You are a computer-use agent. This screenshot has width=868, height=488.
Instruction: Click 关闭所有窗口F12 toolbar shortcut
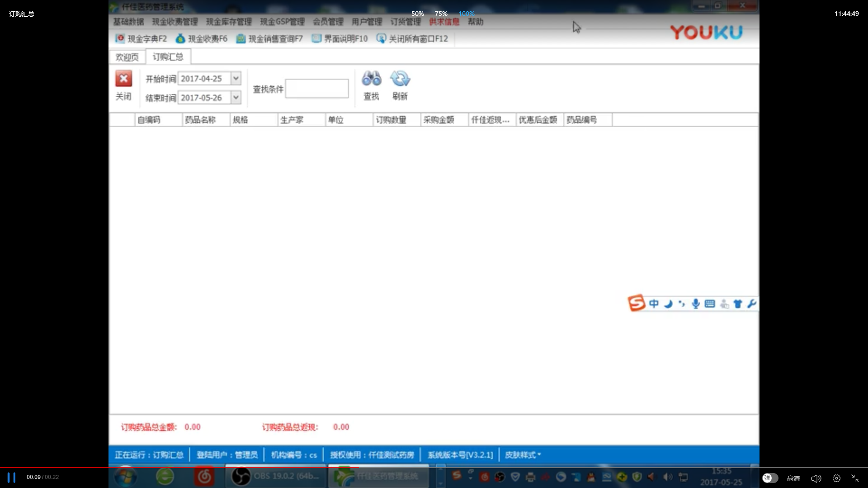tap(412, 39)
